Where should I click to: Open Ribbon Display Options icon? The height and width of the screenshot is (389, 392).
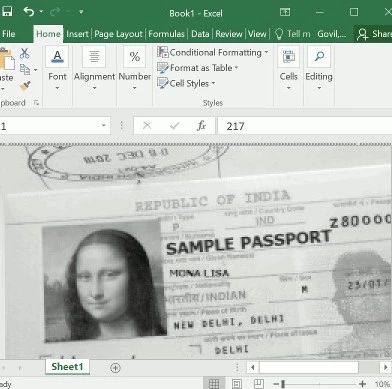tap(285, 12)
